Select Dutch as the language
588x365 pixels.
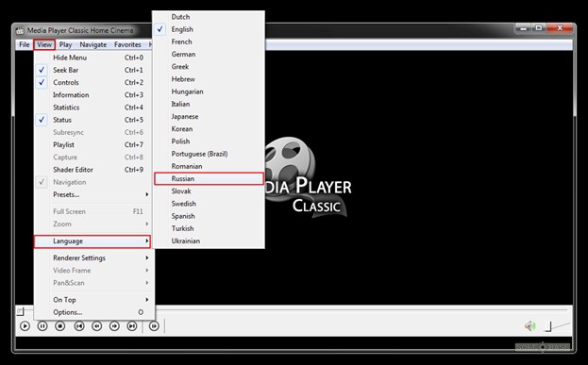pos(209,17)
